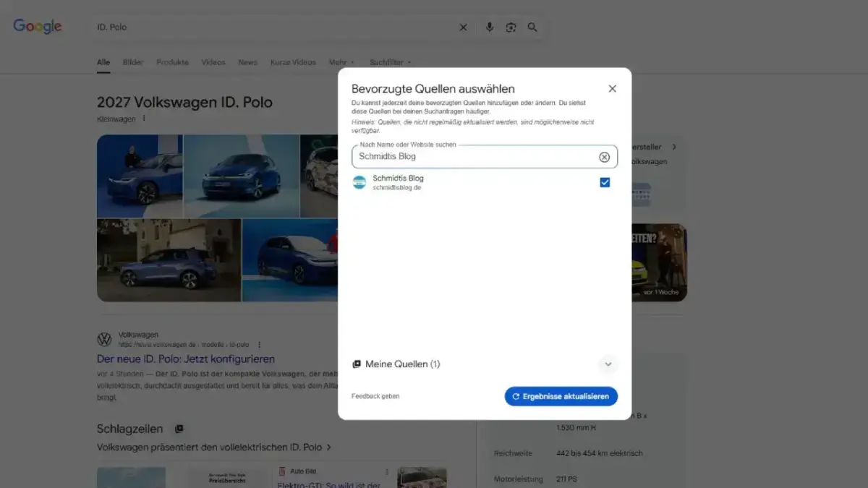This screenshot has width=868, height=488.
Task: Click the Volkswagen site logo icon
Action: pos(104,340)
